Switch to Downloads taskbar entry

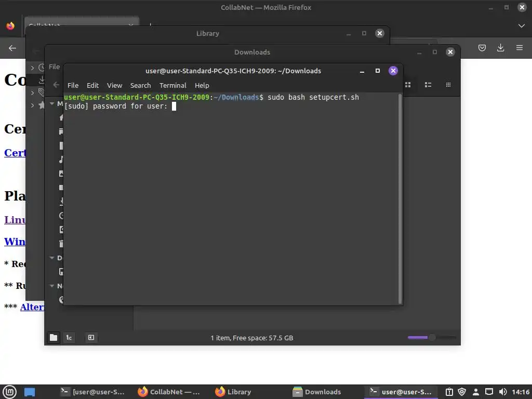(x=317, y=392)
